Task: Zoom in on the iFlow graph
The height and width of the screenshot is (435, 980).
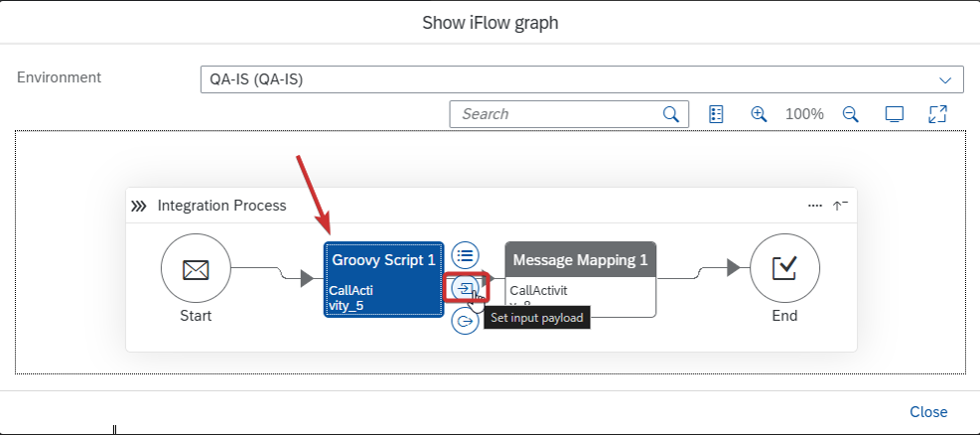Action: (x=759, y=114)
